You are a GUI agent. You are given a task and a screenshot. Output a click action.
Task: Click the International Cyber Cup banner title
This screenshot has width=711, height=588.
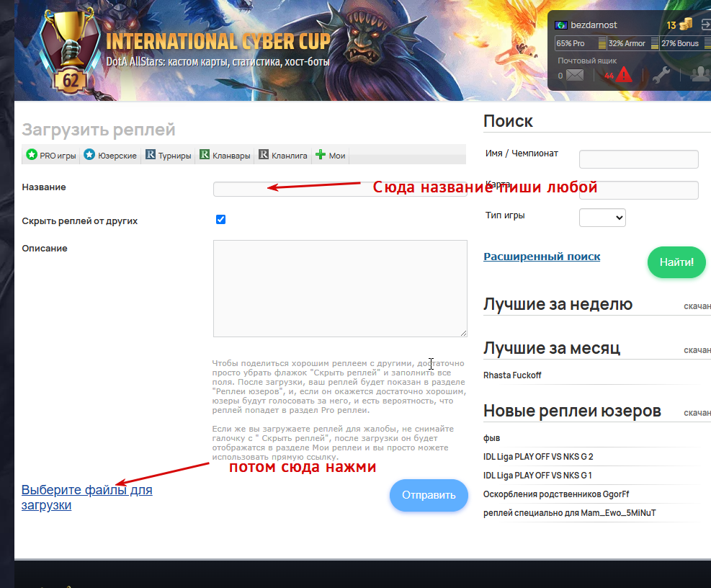218,42
